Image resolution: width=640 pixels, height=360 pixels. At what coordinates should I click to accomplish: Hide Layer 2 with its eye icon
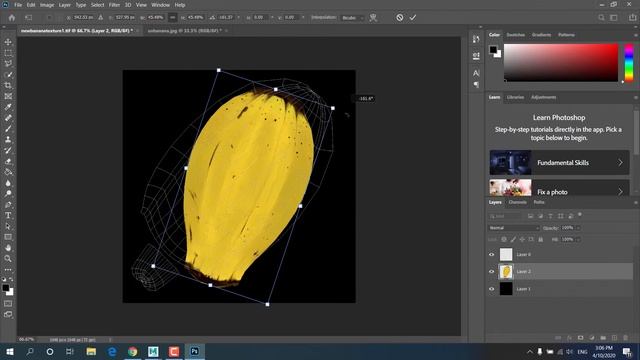(x=491, y=271)
